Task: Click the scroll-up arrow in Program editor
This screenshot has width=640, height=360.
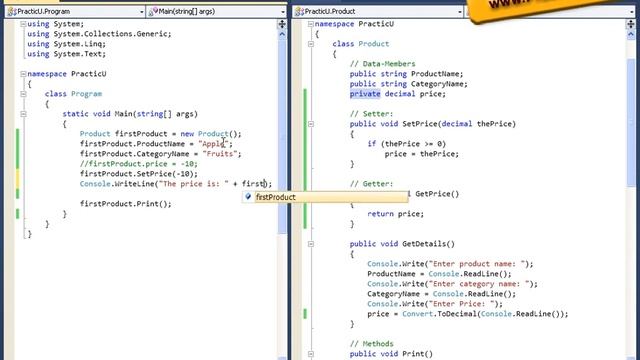Action: coord(282,35)
